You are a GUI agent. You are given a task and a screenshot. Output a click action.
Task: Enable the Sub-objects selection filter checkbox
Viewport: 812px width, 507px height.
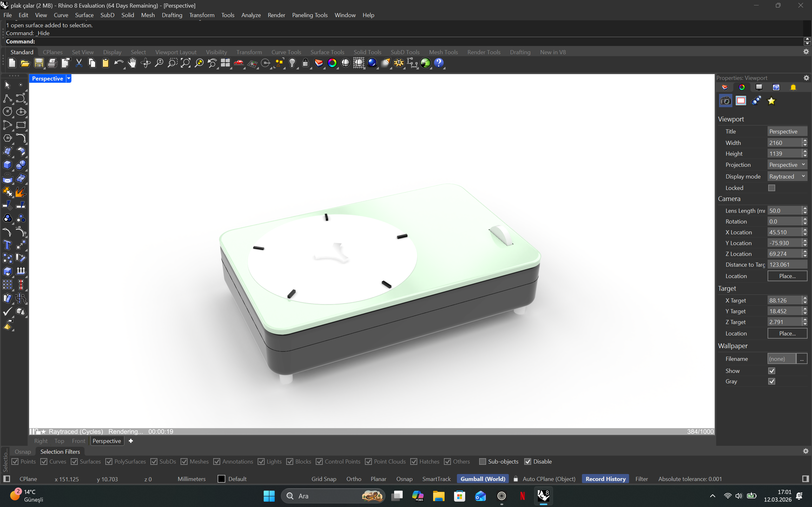point(483,461)
